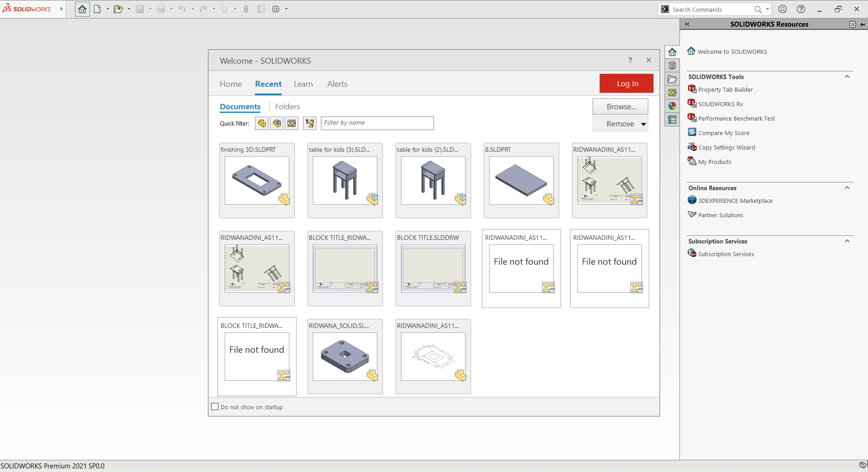Open the Design Library task pane icon
This screenshot has width=868, height=472.
[x=672, y=65]
